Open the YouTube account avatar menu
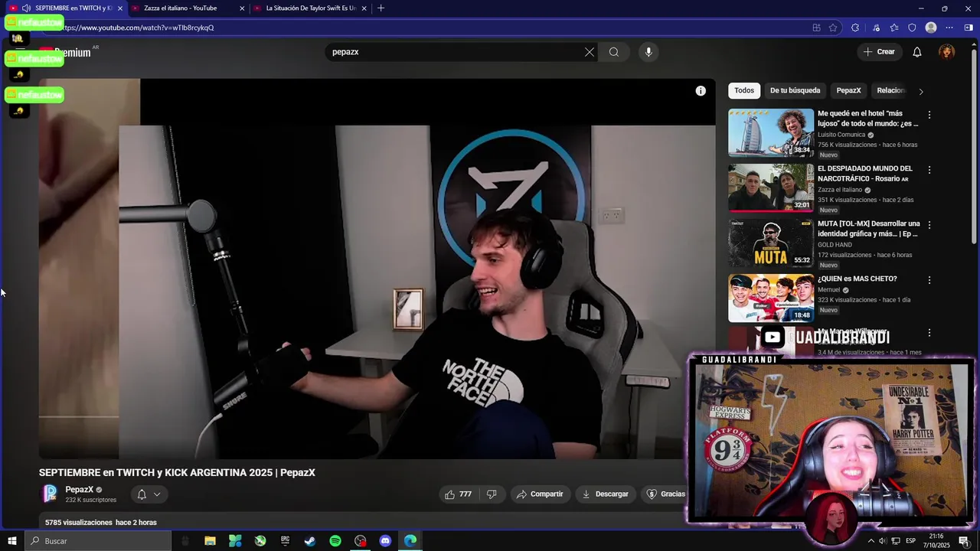Viewport: 980px width, 551px height. tap(947, 52)
